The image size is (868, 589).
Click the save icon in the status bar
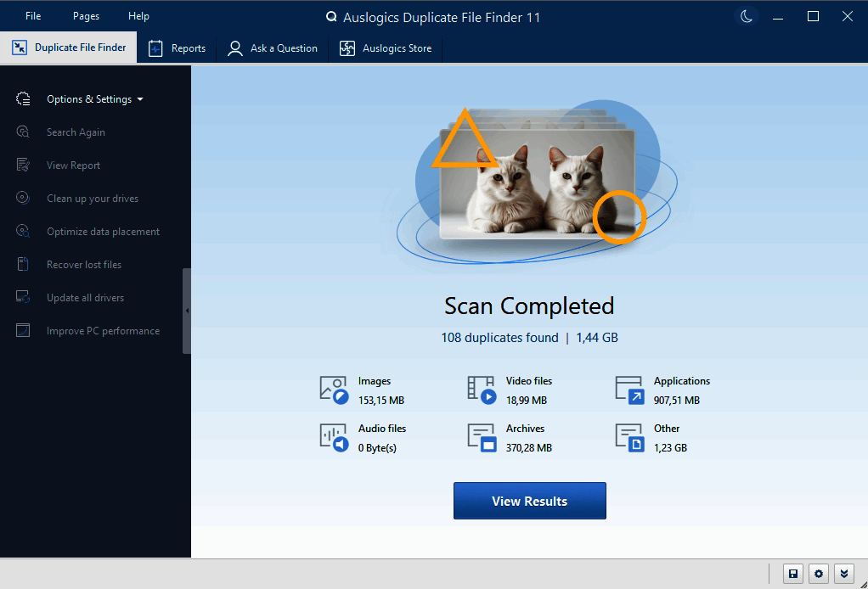click(792, 574)
